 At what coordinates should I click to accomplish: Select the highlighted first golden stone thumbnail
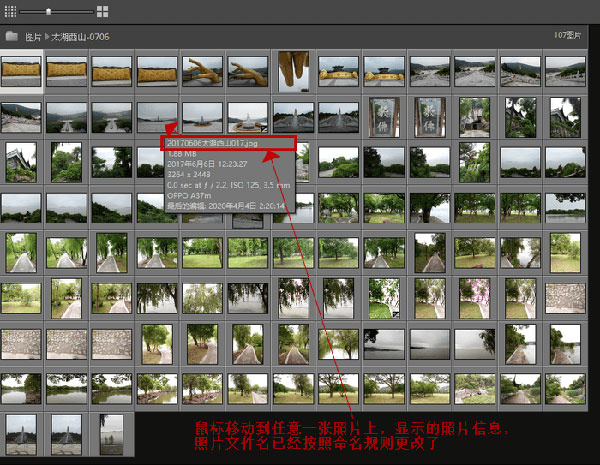tap(21, 71)
